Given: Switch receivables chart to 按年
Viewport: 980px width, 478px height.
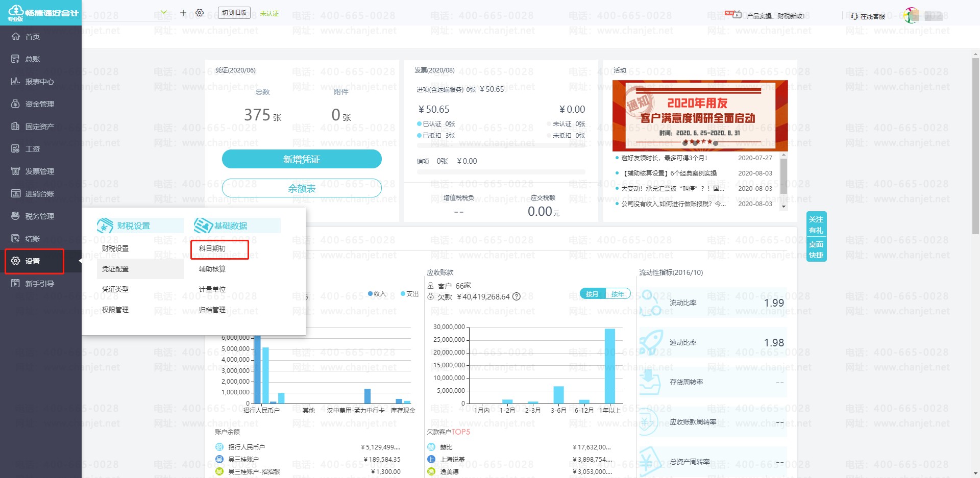Looking at the screenshot, I should (x=618, y=294).
